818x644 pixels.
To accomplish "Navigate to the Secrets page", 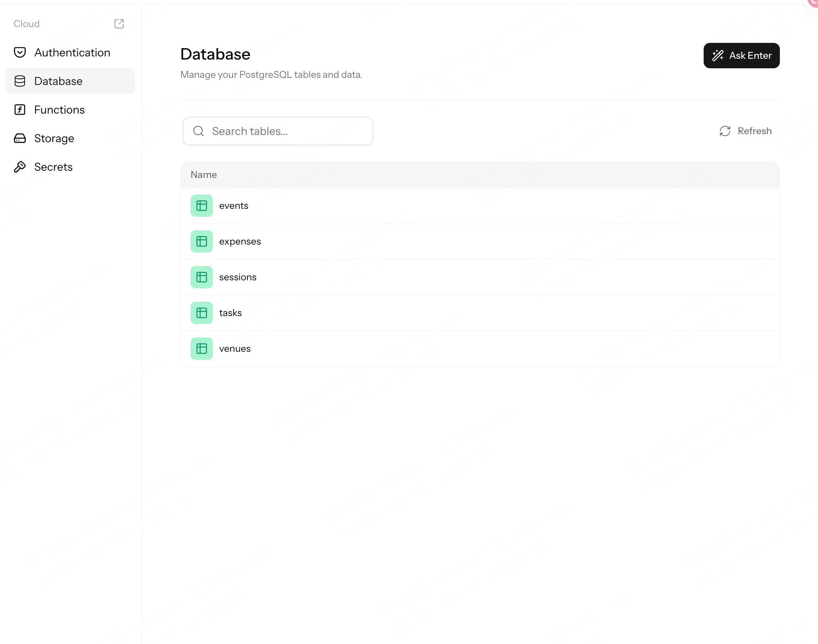I will pyautogui.click(x=70, y=167).
